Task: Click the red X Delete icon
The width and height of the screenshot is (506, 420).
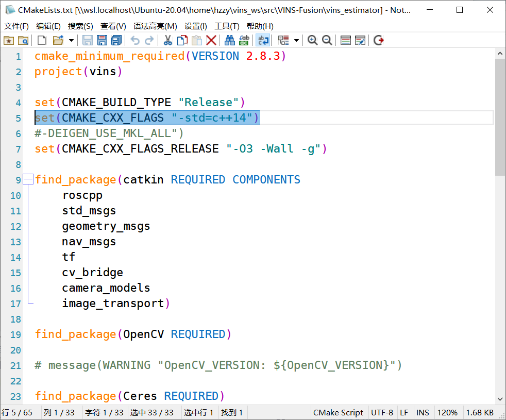Action: [x=211, y=40]
